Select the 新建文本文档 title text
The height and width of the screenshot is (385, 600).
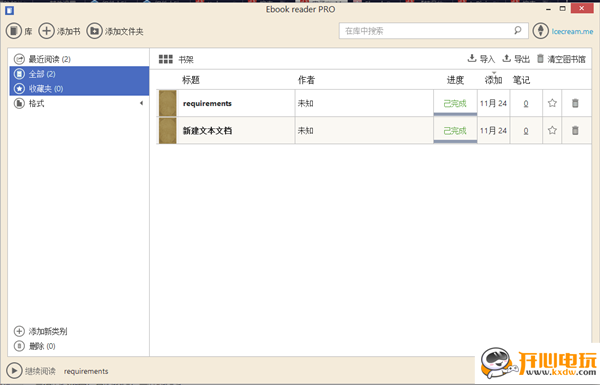point(207,131)
